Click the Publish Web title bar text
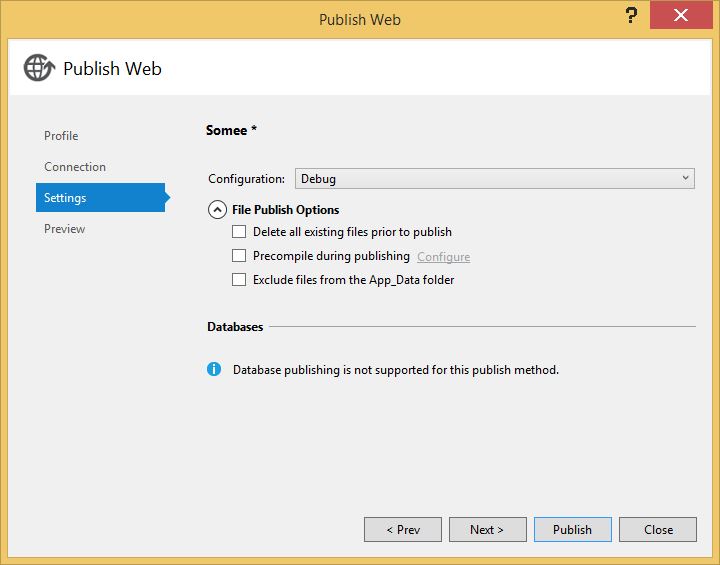The width and height of the screenshot is (720, 565). click(360, 19)
